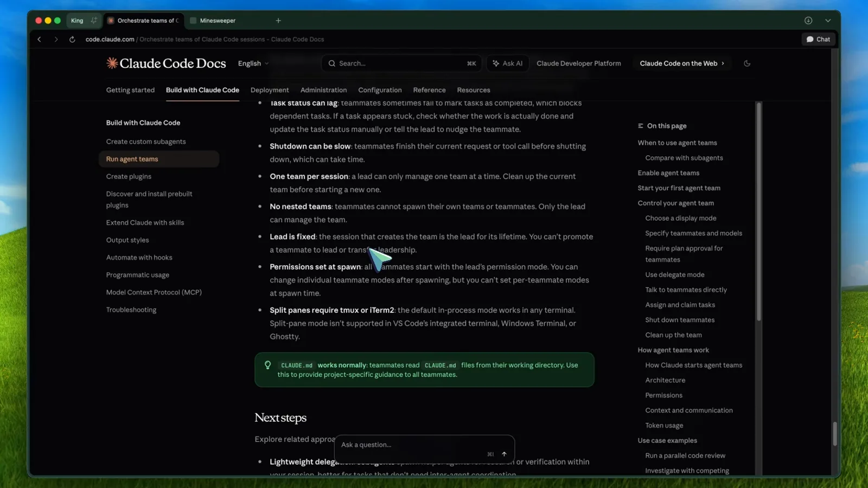Click the Ask AI sparkle button
The image size is (868, 488).
507,63
